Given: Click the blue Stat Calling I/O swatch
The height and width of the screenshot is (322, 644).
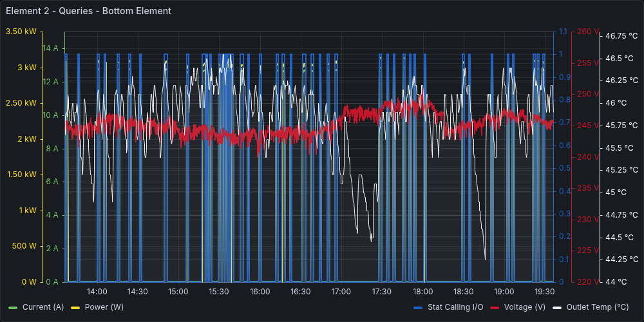Looking at the screenshot, I should [418, 307].
